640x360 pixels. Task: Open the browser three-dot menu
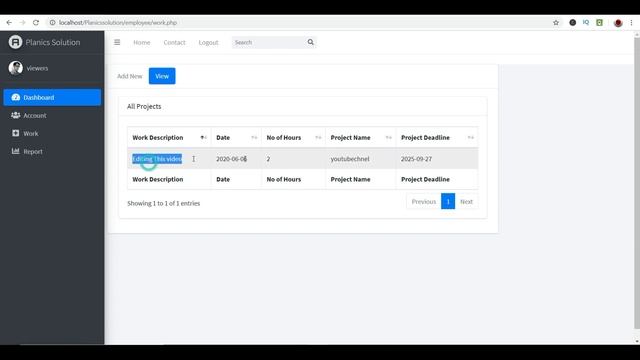631,23
